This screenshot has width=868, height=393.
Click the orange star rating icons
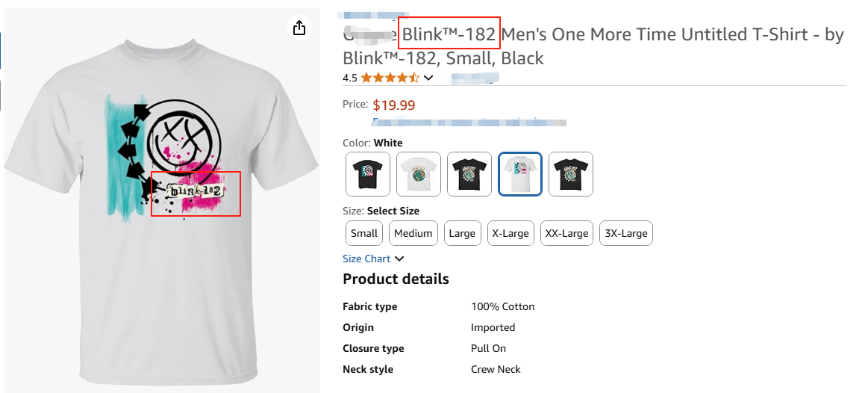(390, 78)
